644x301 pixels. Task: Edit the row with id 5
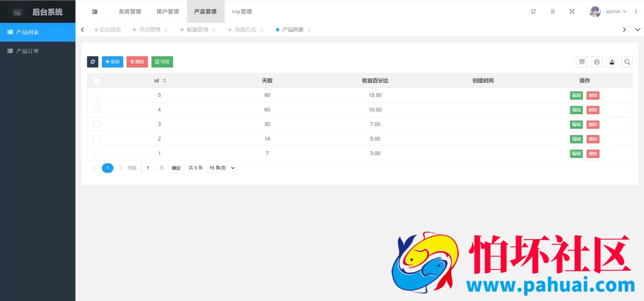[576, 96]
